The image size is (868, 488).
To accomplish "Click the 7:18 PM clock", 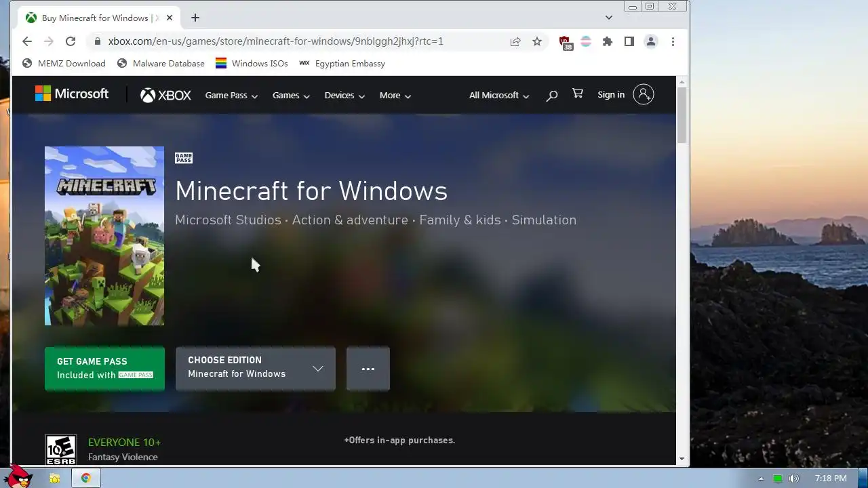I will tap(831, 479).
